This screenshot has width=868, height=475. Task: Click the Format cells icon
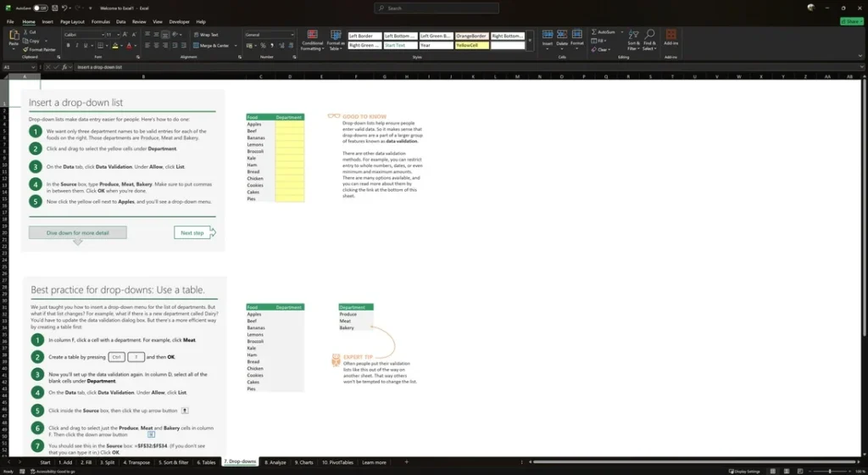coord(576,35)
